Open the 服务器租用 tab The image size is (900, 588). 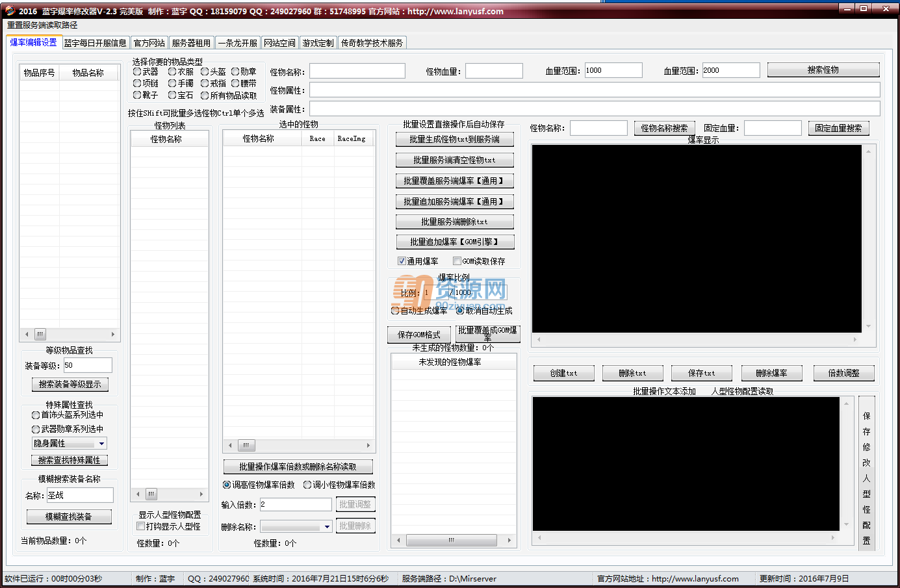pyautogui.click(x=191, y=43)
